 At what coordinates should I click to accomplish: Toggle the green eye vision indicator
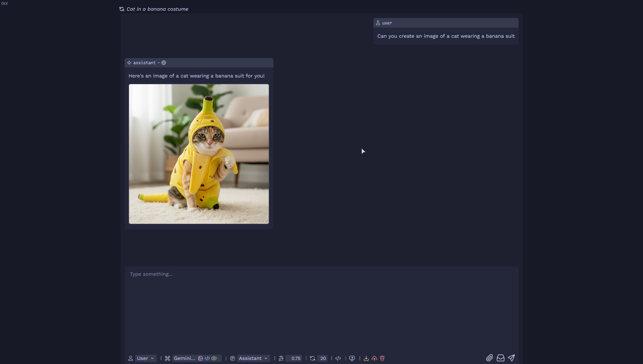point(214,358)
